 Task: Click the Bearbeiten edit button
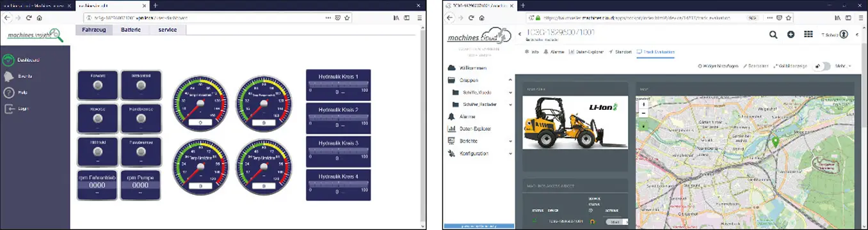click(x=755, y=66)
